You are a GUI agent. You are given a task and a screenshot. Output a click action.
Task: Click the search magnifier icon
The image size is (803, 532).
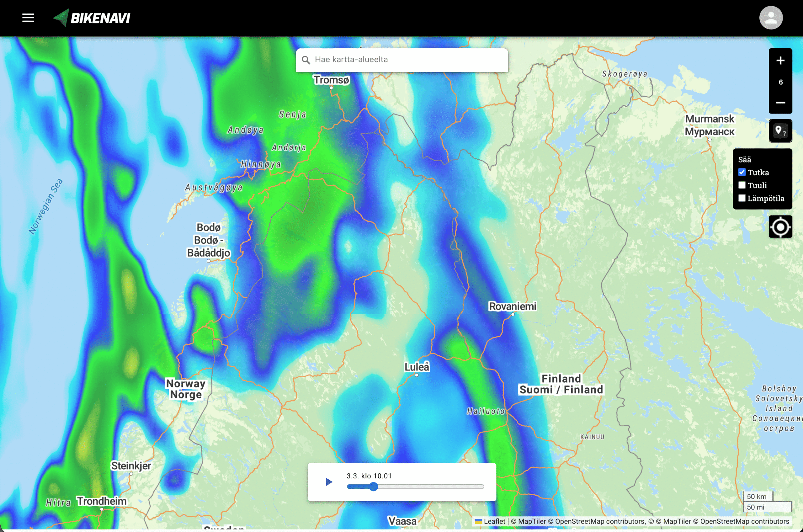point(306,60)
